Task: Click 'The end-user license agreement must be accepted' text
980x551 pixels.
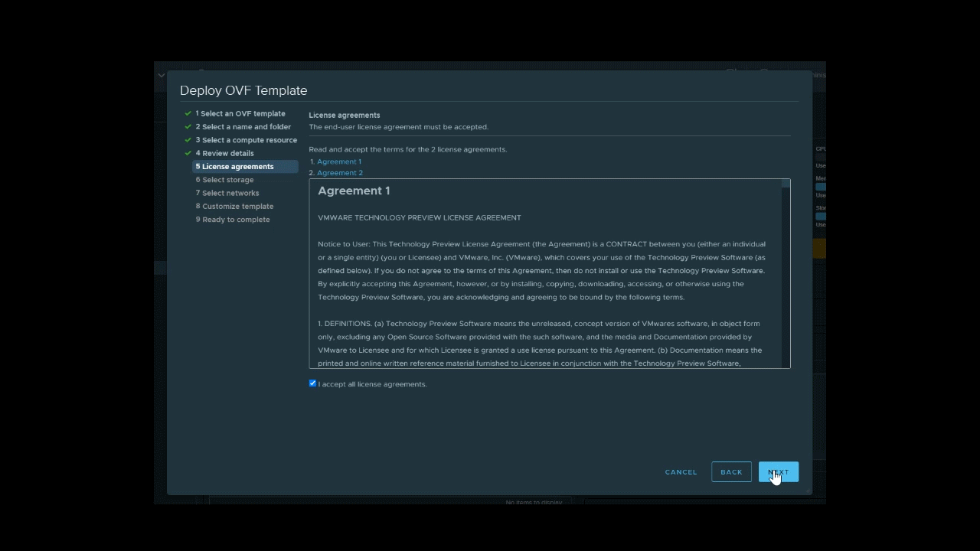Action: [x=398, y=127]
